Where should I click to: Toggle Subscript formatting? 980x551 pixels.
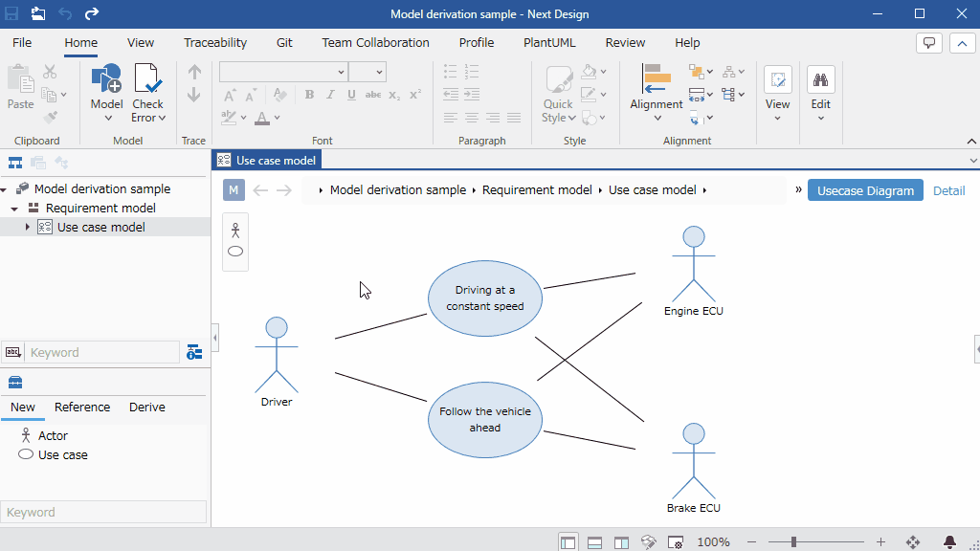pyautogui.click(x=394, y=95)
